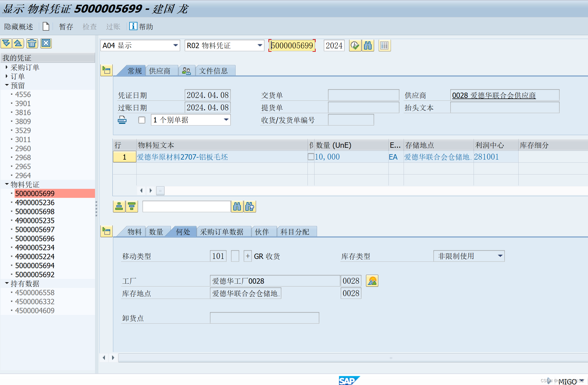588x385 pixels.
Task: Open the 库存类型 非限制使用 dropdown
Action: pos(500,256)
